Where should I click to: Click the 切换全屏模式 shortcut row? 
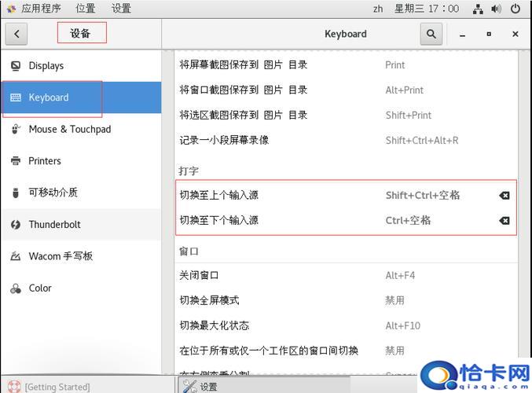click(346, 300)
